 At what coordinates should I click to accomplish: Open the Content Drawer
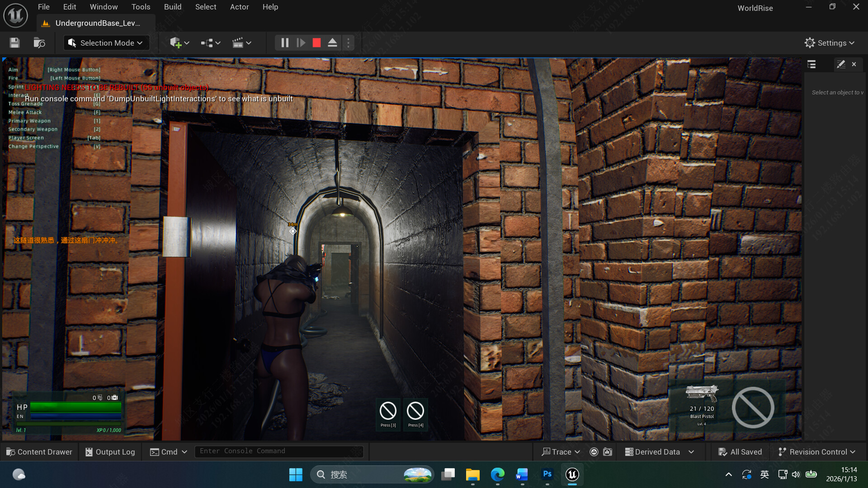39,451
